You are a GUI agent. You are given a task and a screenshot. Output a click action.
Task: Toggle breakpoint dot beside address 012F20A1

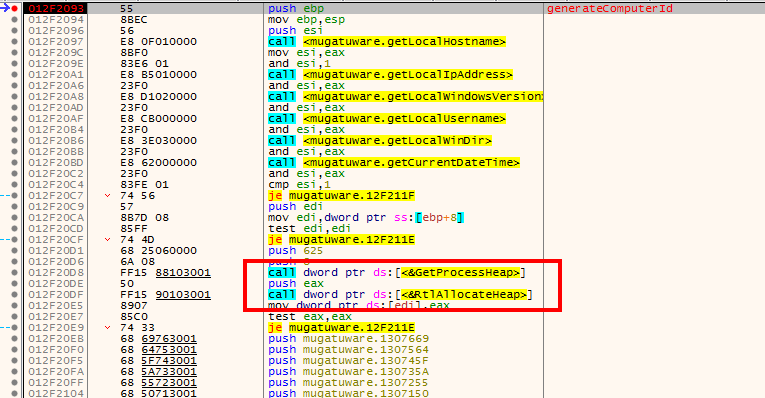[x=15, y=75]
